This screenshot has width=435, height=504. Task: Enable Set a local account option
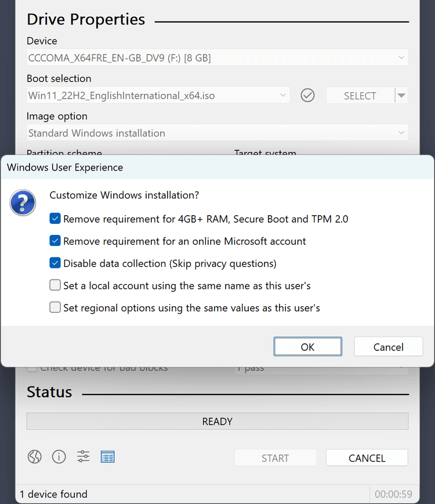point(55,285)
